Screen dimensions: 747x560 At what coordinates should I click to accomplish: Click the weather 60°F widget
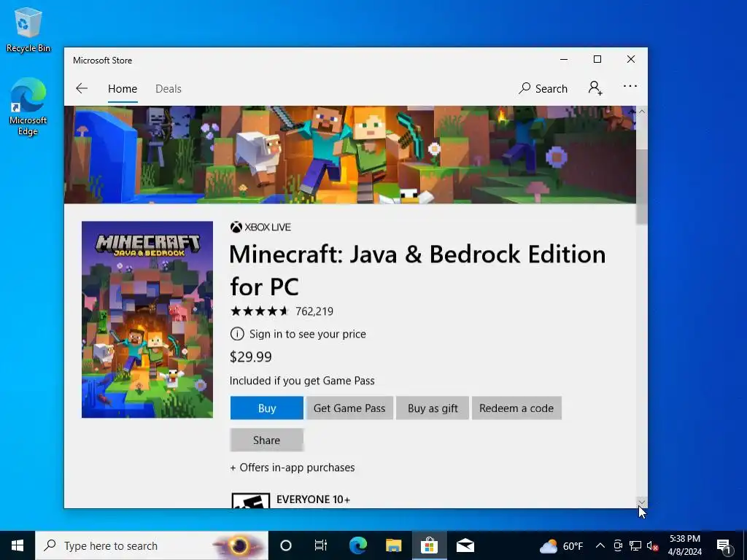[x=561, y=545]
